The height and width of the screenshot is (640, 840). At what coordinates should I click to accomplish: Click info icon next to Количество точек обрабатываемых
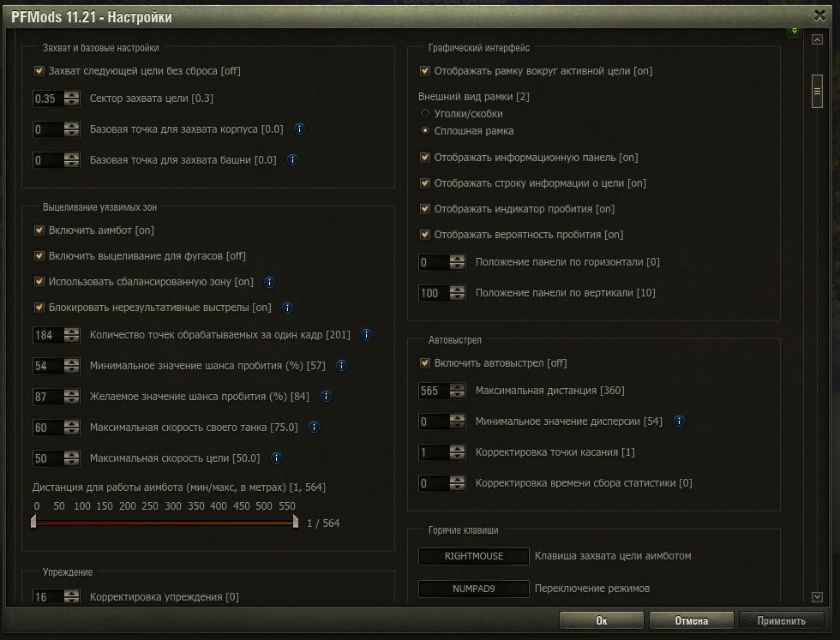[366, 334]
